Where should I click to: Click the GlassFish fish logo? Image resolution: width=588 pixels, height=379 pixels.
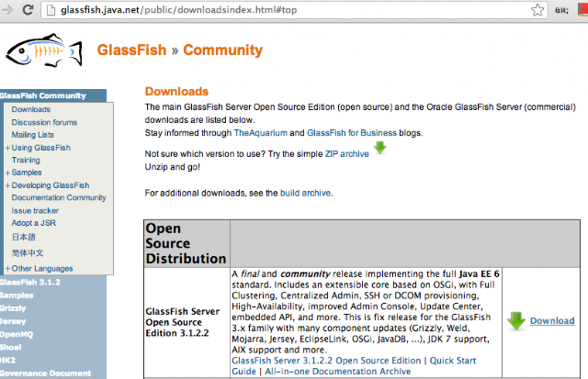[x=43, y=50]
